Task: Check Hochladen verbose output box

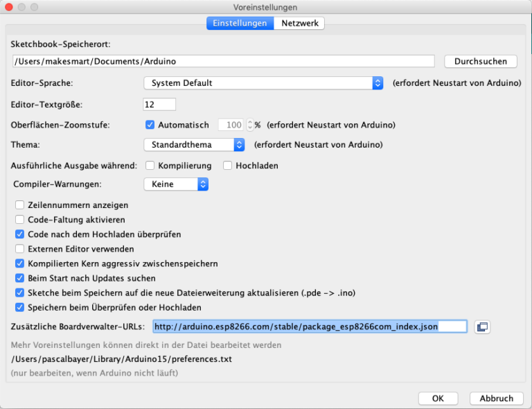Action: coord(227,166)
